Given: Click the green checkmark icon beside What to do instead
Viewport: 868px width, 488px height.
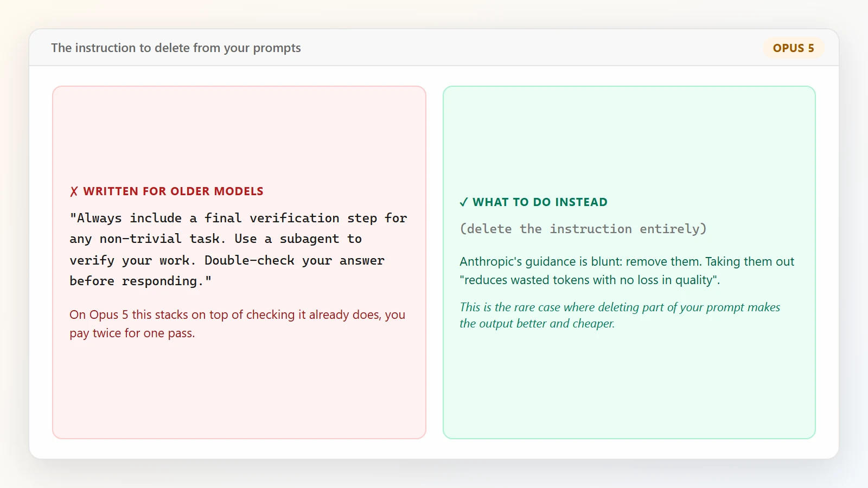Looking at the screenshot, I should [464, 202].
